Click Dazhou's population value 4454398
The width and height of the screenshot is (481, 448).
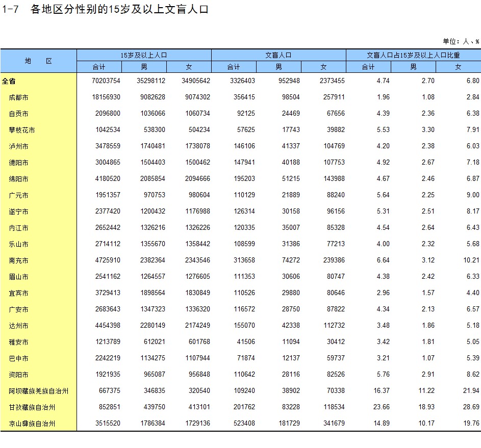108,325
